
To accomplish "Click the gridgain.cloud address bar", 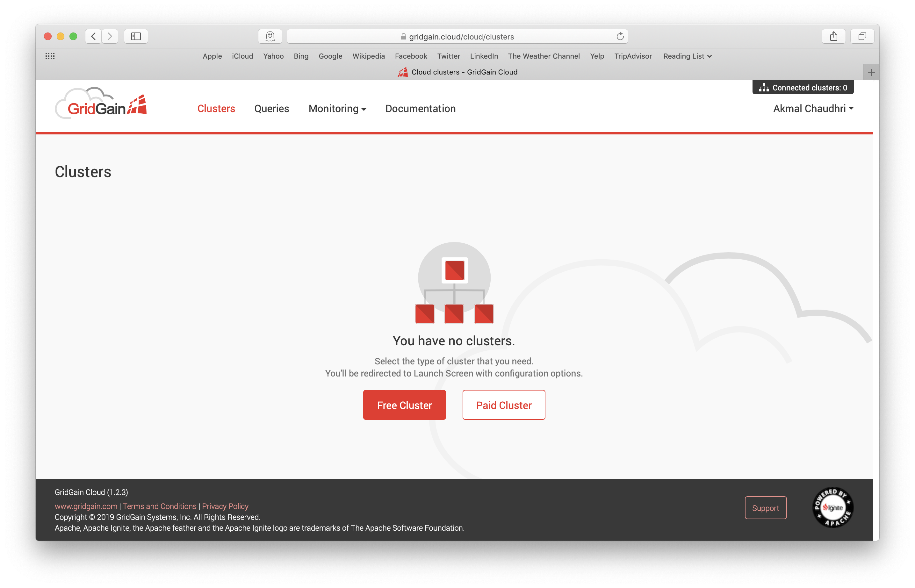I will pos(457,36).
